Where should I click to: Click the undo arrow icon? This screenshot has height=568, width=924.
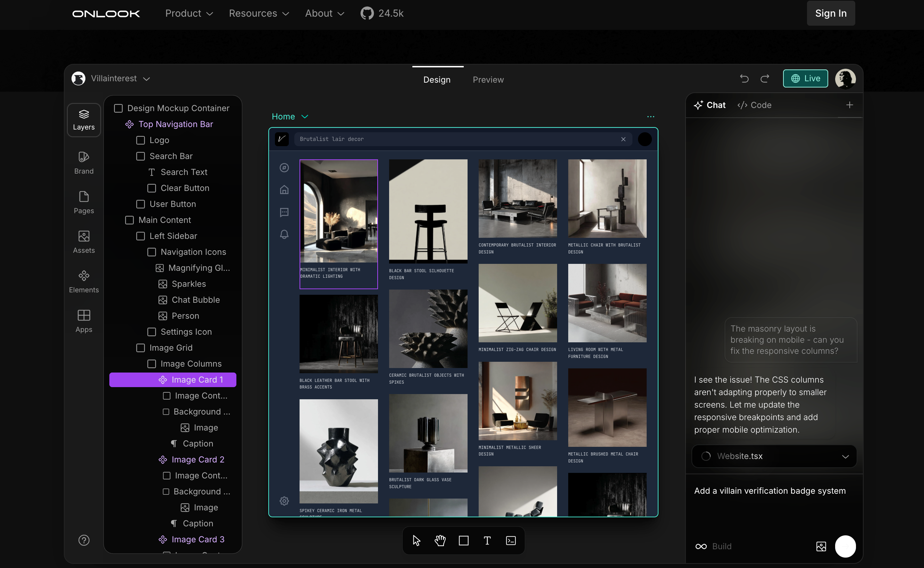coord(744,78)
